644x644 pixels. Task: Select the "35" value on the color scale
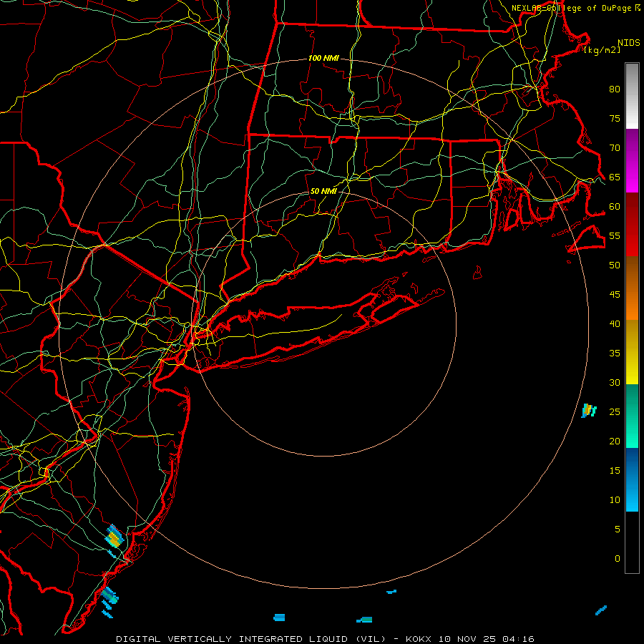click(x=615, y=353)
